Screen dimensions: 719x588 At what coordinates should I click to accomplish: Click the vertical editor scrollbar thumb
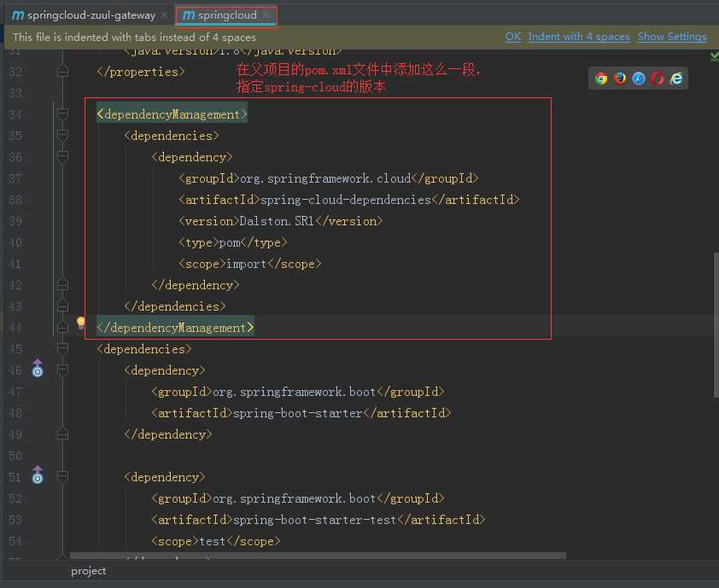pos(716,325)
